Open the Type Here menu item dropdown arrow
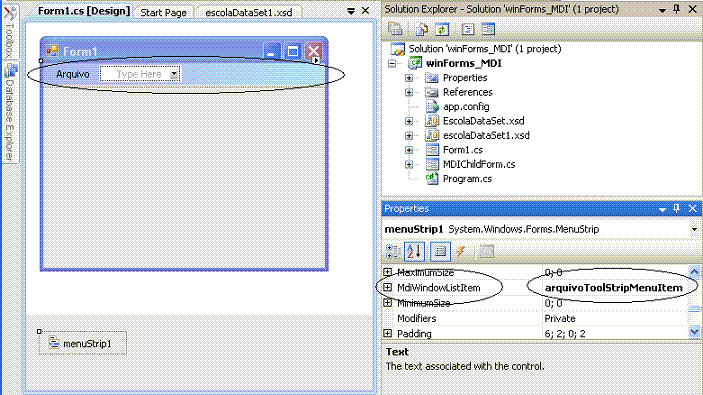This screenshot has height=395, width=703. 174,74
